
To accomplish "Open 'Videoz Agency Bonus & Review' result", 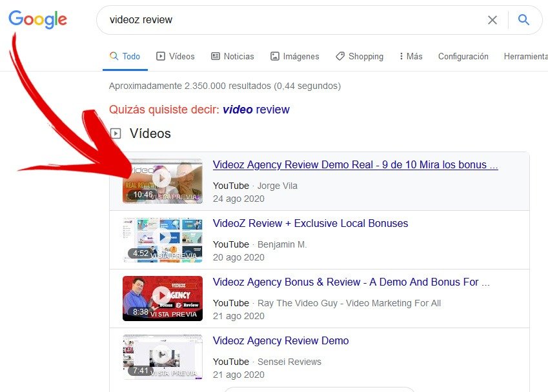I will tap(351, 282).
